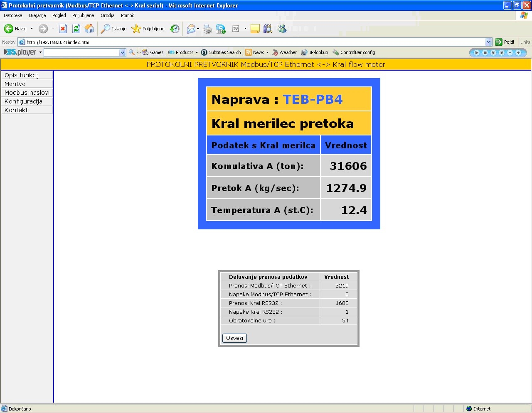Click inside the address URL field

[249, 42]
